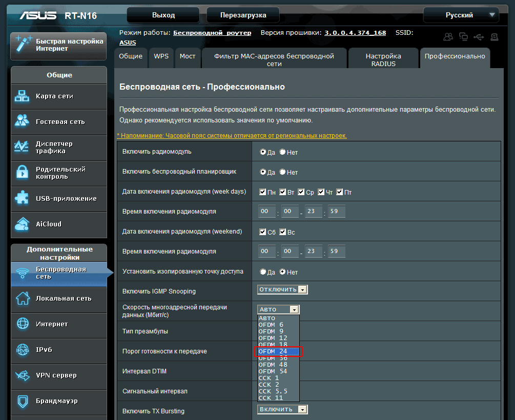This screenshot has height=420, width=515.
Task: Select Да for wireless scheduler
Action: click(263, 172)
